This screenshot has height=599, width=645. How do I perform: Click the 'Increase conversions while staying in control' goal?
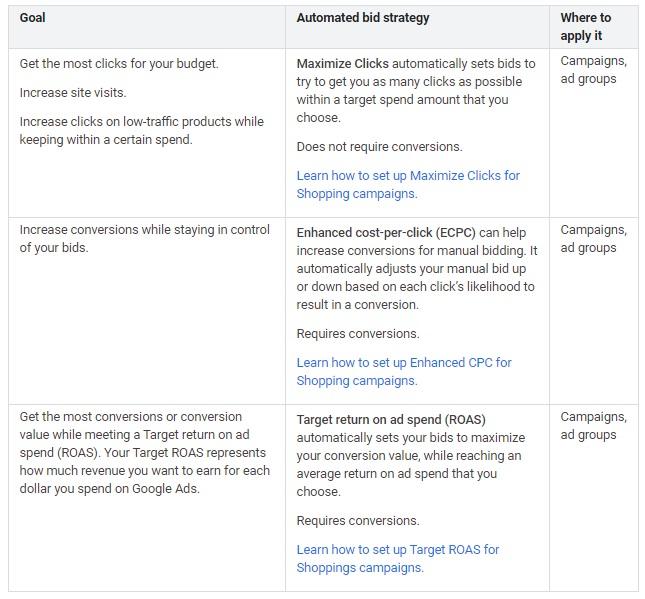click(144, 238)
